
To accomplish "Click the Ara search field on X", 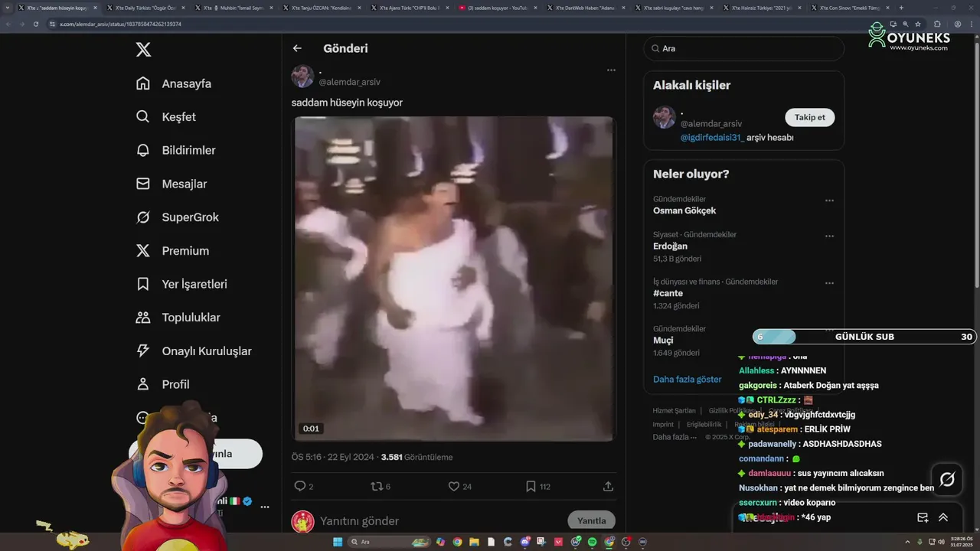I will [743, 48].
